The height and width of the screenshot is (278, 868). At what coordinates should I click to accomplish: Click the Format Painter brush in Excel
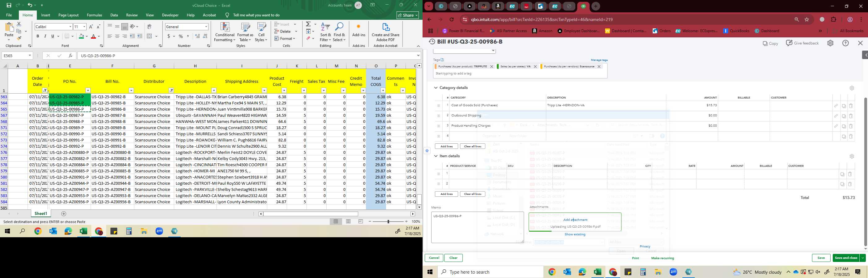coord(19,38)
